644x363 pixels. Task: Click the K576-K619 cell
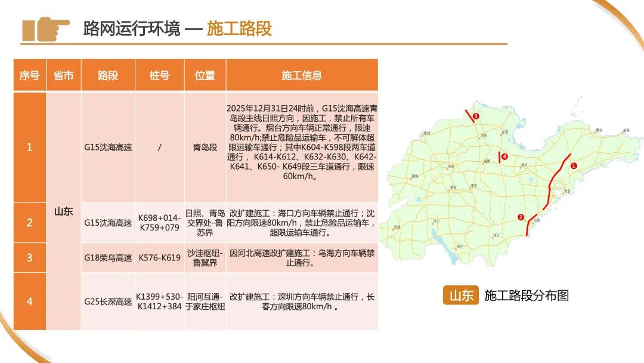point(159,258)
